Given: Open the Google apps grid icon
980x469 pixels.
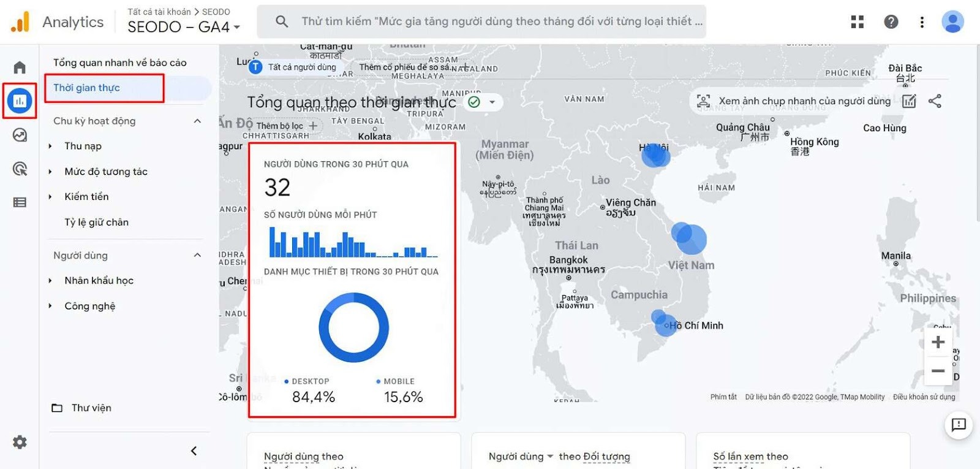Looking at the screenshot, I should point(858,22).
